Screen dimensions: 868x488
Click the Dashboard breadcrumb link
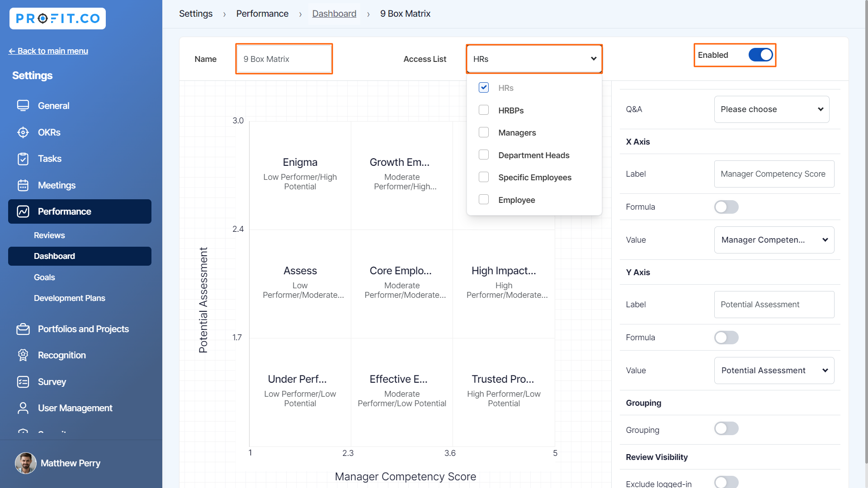click(334, 14)
